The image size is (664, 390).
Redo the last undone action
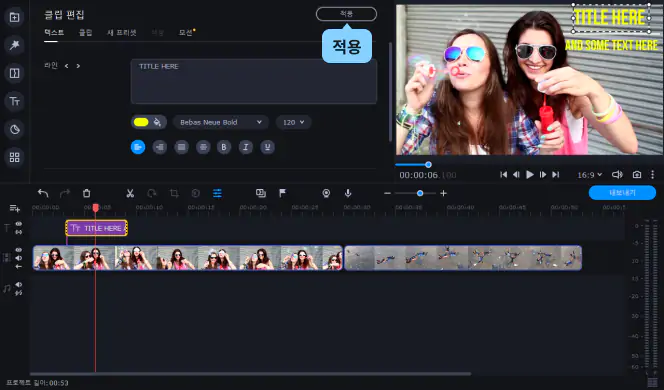pos(65,193)
